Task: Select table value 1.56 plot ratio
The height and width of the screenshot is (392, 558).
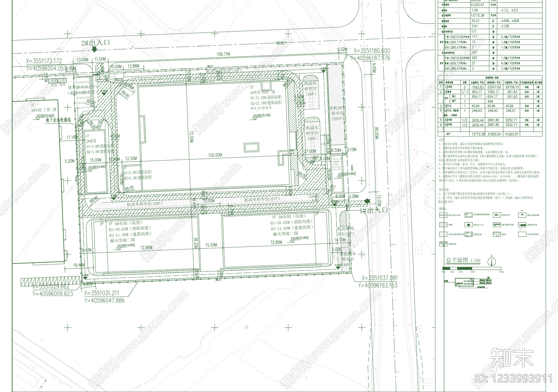Action: pyautogui.click(x=475, y=10)
